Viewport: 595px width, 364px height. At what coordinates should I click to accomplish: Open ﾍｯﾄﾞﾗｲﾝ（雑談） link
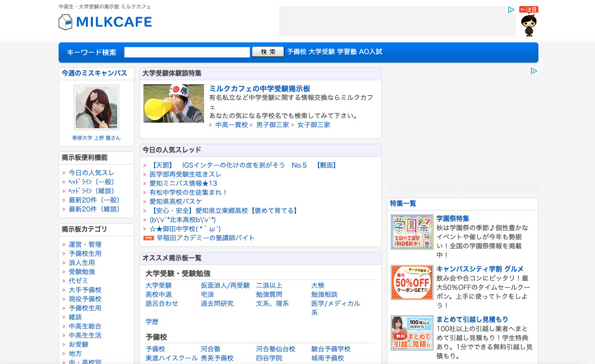coord(91,191)
